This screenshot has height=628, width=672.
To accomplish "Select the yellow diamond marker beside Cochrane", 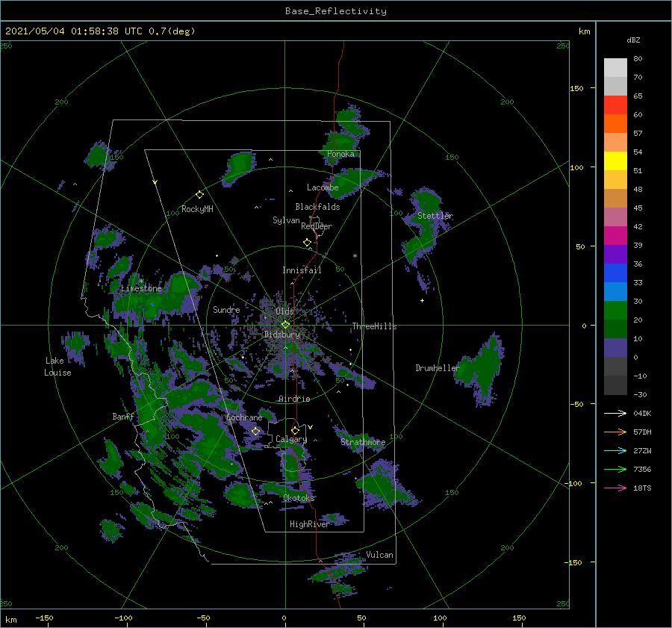I will [x=255, y=432].
